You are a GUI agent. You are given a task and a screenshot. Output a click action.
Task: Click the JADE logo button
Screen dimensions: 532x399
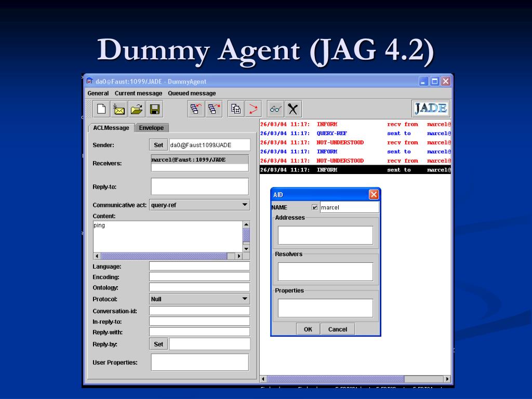[x=431, y=109]
